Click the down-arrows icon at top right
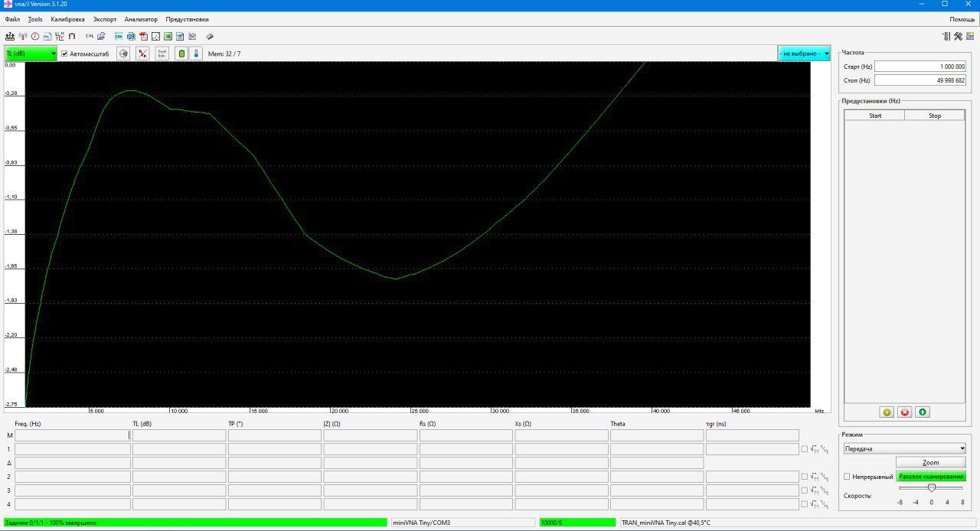Viewport: 980px width, 531px height. tap(946, 36)
